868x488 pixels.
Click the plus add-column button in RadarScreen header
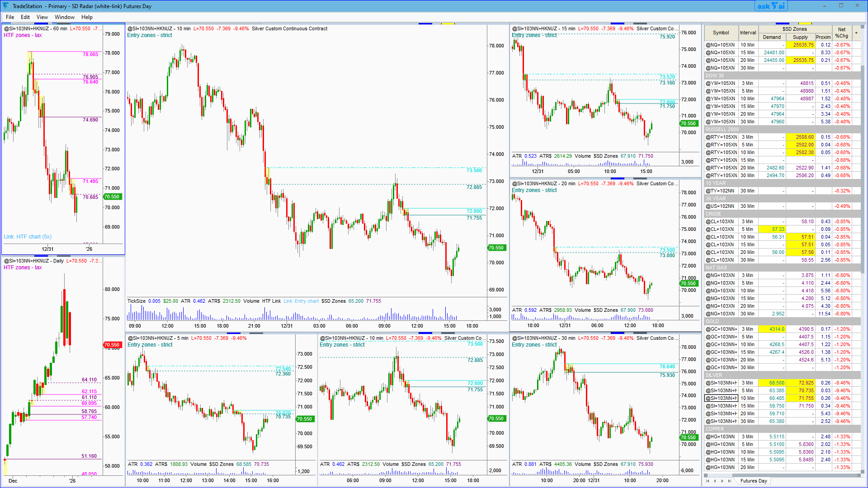pyautogui.click(x=856, y=33)
